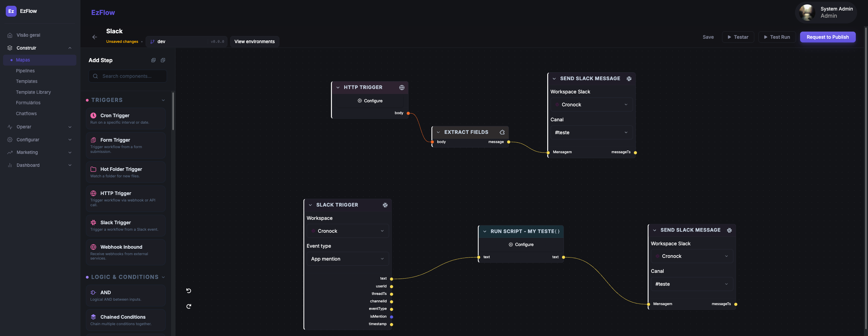Click the Slack Trigger list icon
868x336 pixels.
(93, 223)
